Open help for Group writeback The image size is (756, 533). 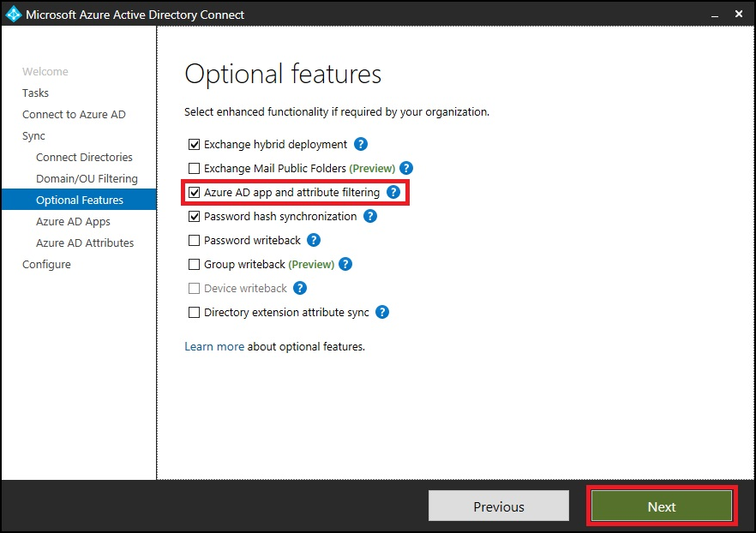[345, 264]
